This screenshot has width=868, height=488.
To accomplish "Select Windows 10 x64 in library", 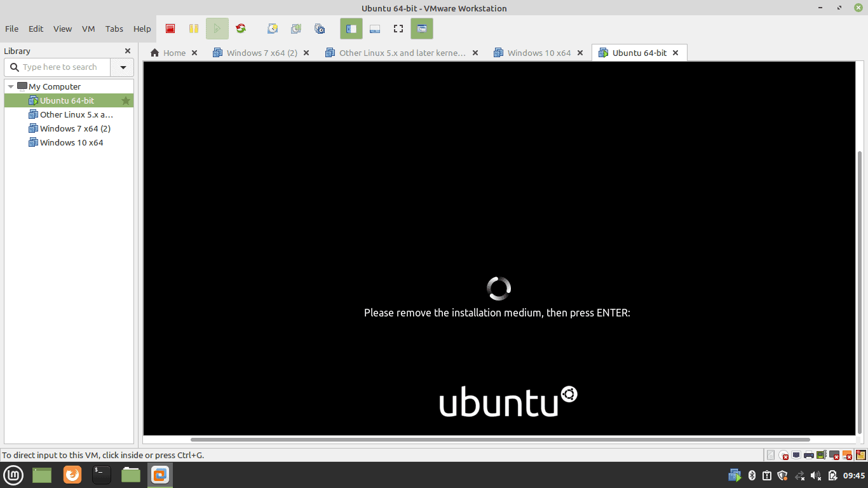I will 69,142.
